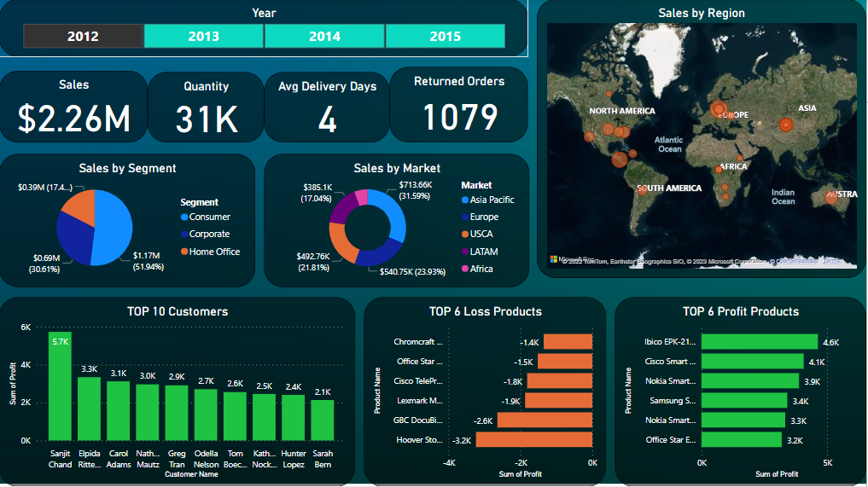This screenshot has height=487, width=868.
Task: Select Home Office in Segment legend
Action: (x=214, y=252)
